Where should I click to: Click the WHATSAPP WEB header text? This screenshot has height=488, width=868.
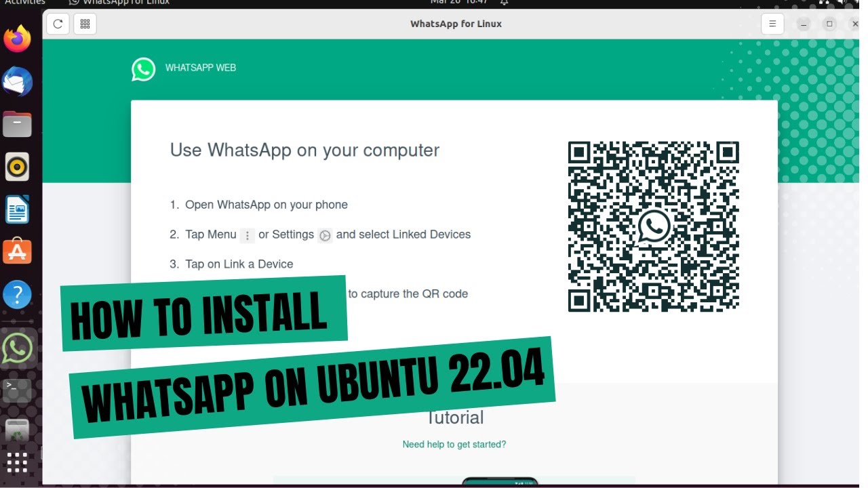point(201,68)
